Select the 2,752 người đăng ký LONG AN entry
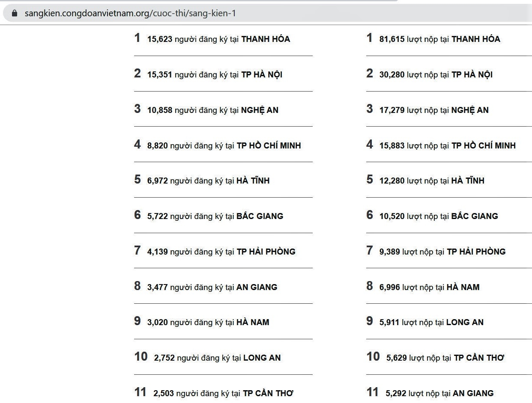Viewport: 532px width, 403px height. point(217,358)
